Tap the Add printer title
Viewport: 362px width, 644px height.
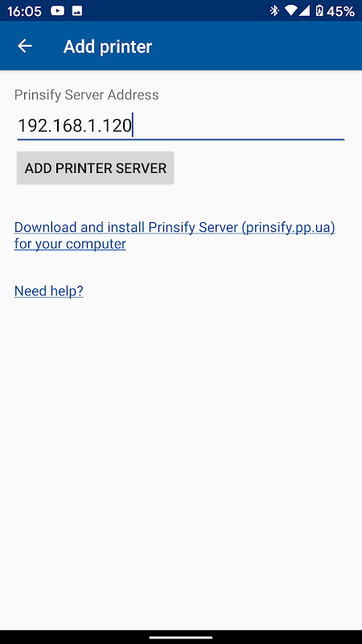108,47
